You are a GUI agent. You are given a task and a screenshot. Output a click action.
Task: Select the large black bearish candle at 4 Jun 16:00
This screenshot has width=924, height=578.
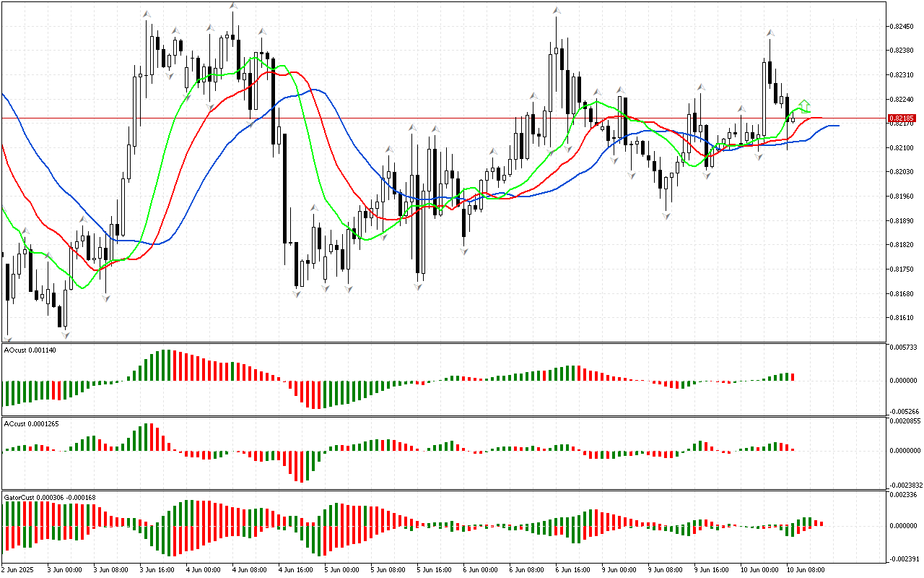pyautogui.click(x=286, y=188)
